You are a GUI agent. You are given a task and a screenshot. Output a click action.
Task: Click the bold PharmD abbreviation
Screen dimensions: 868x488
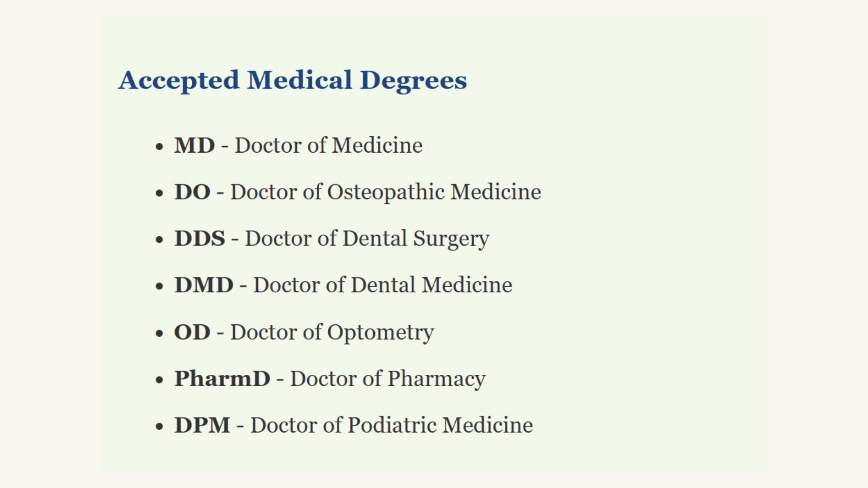[x=222, y=379]
